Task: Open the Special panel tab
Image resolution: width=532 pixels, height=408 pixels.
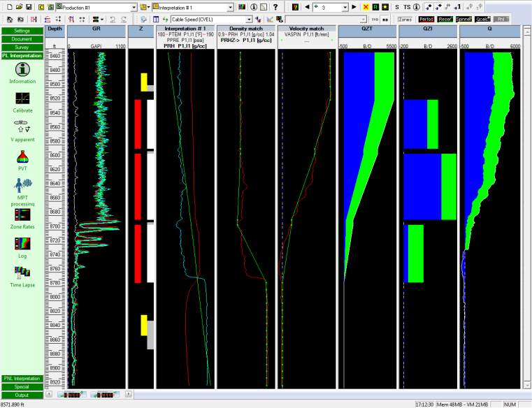Action: click(x=22, y=386)
